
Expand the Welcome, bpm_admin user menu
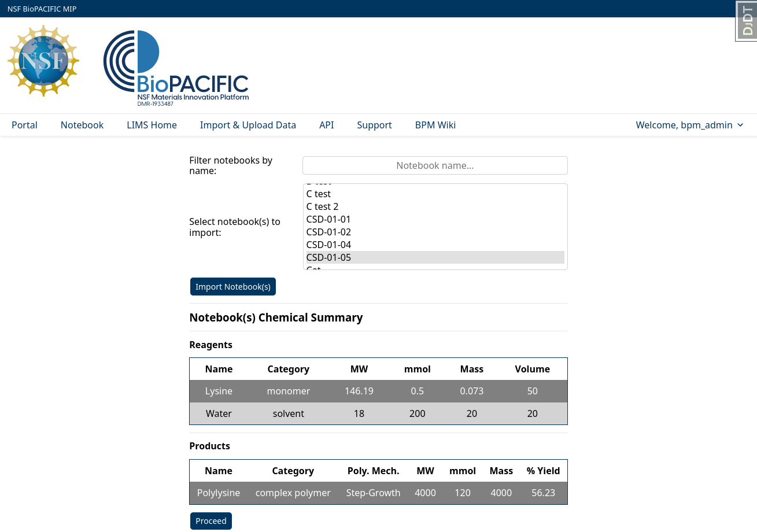click(x=689, y=125)
